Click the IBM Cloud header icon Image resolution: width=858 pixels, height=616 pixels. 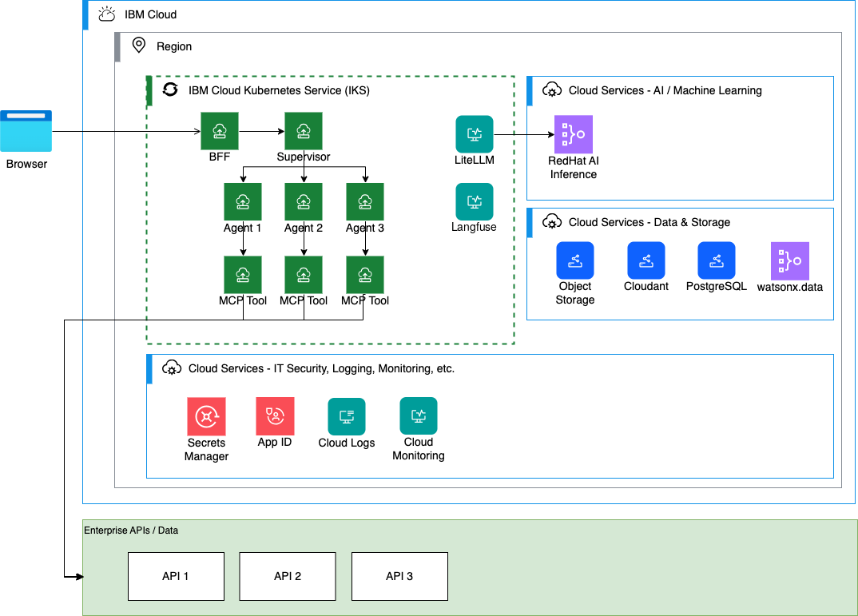107,14
